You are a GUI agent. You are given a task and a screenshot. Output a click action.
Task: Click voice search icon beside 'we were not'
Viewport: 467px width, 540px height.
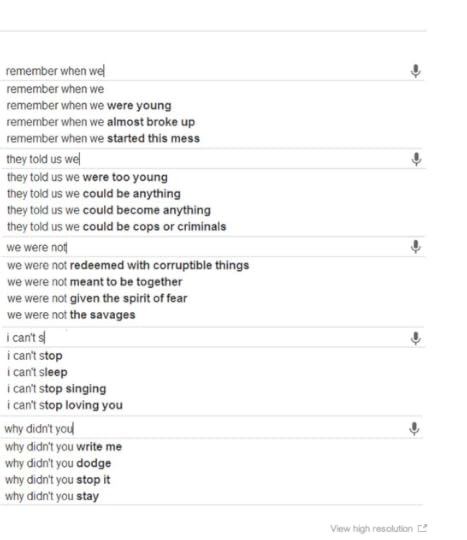point(416,247)
